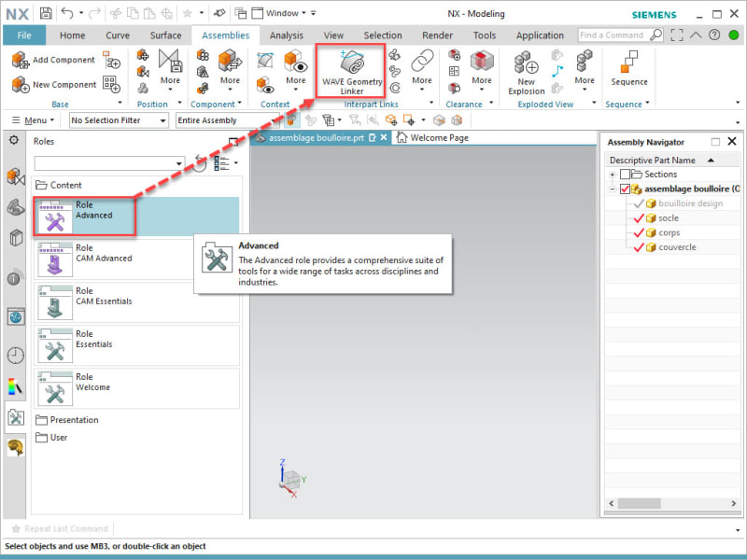Switch to the Render ribbon tab

pyautogui.click(x=437, y=35)
